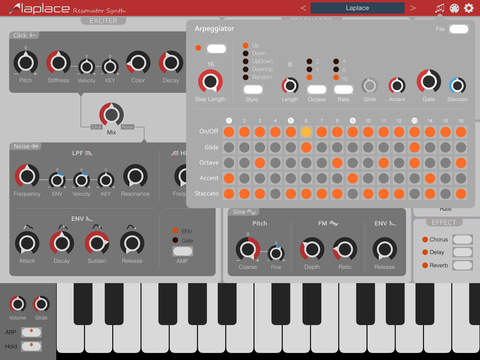Click the Noise ENV Decay knob
This screenshot has width=480, height=360.
[62, 243]
